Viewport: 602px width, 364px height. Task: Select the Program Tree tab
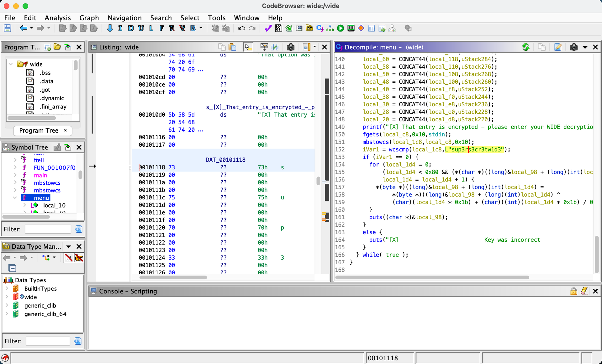point(43,130)
